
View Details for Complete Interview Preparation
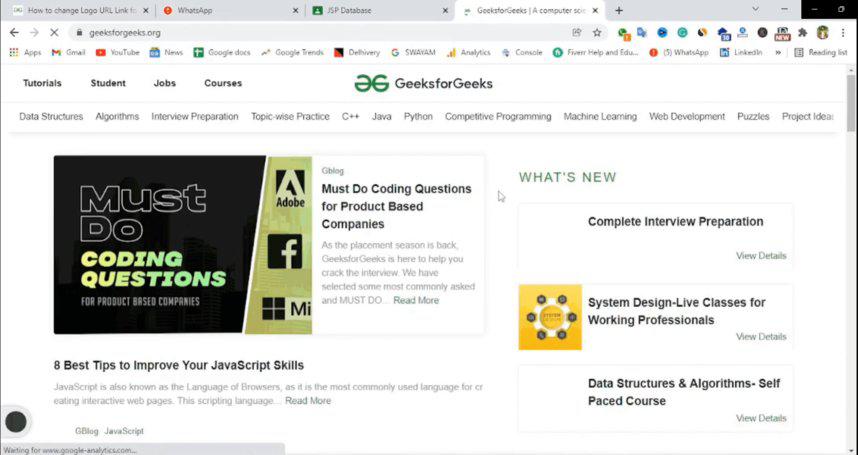[761, 255]
